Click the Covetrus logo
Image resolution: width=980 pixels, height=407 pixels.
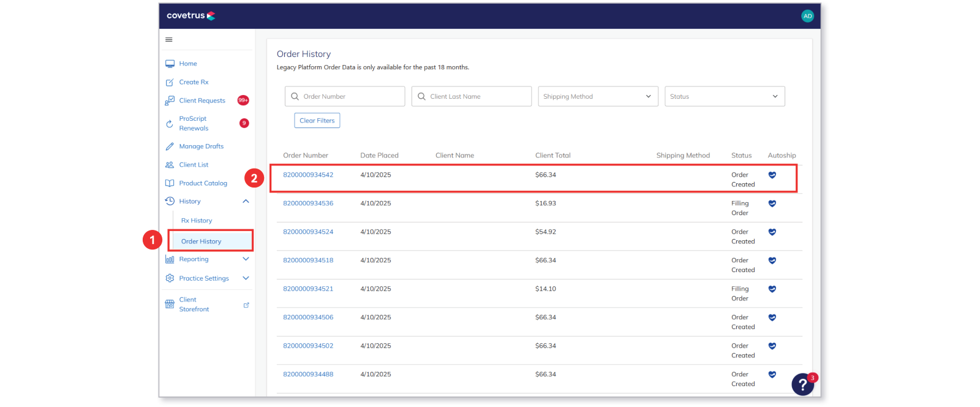tap(190, 16)
